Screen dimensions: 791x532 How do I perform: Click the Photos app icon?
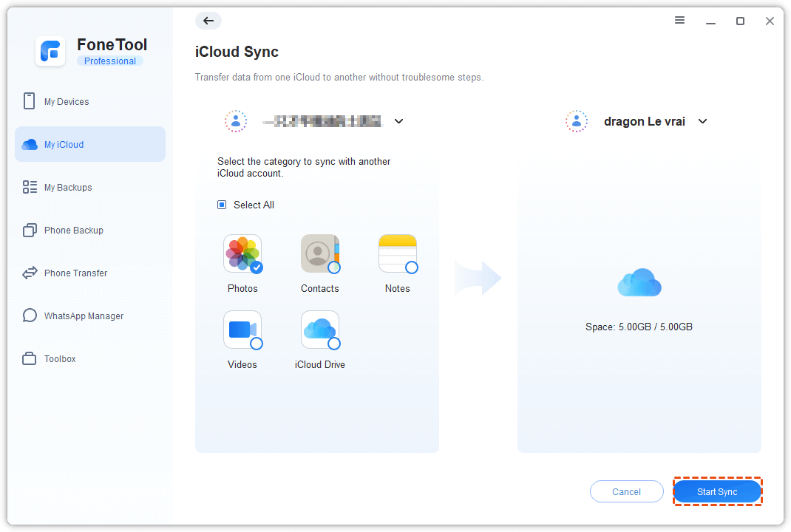click(242, 253)
